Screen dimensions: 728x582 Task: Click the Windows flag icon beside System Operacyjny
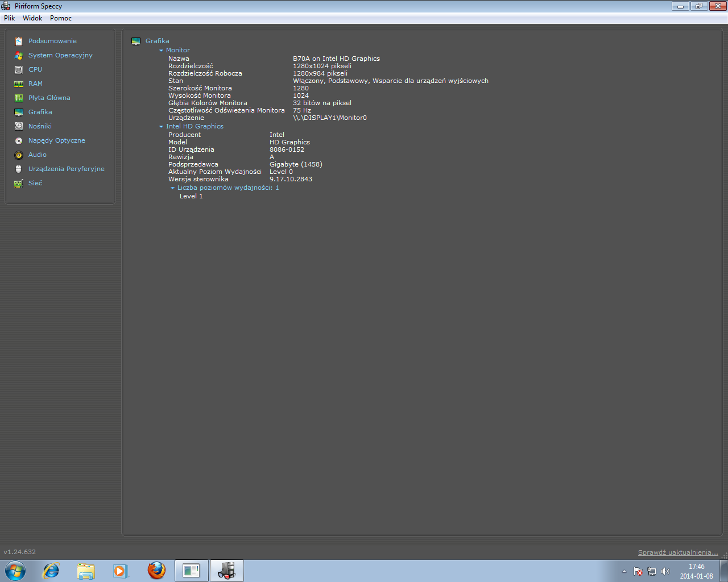pos(19,55)
